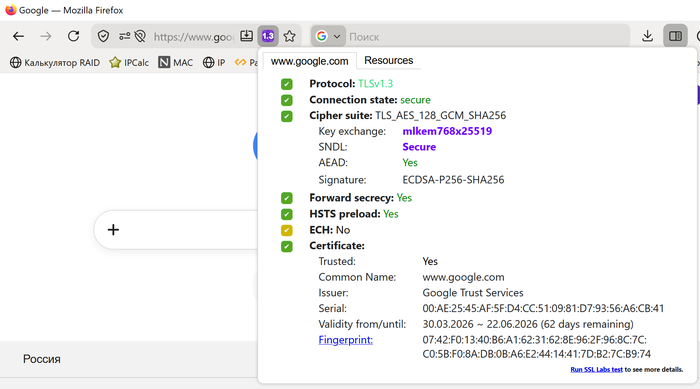Click the green check beside Cipher suite
The image size is (700, 389).
tap(287, 116)
